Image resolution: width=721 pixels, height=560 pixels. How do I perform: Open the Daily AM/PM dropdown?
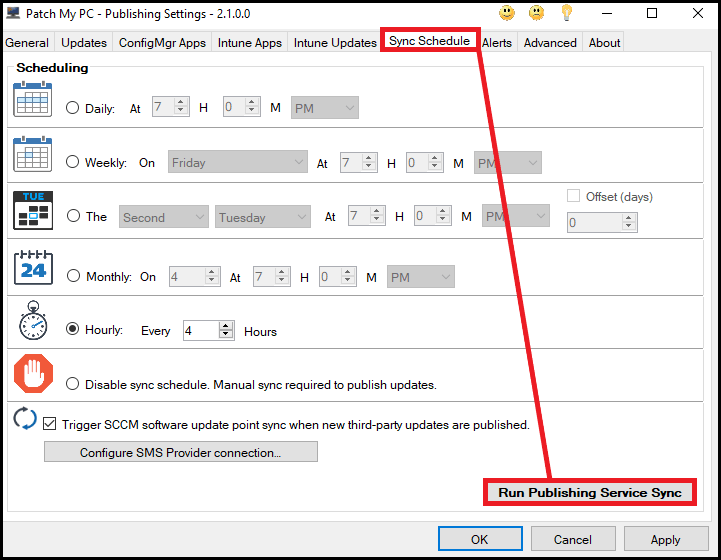click(x=325, y=108)
